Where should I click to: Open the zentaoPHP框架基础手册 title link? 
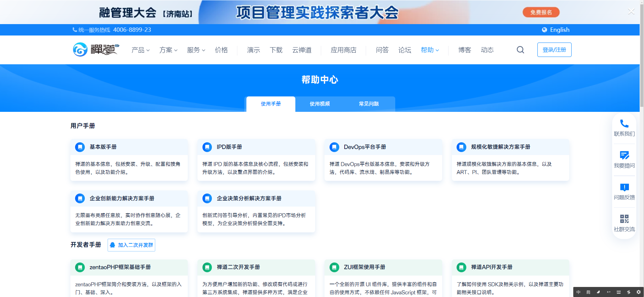point(120,267)
